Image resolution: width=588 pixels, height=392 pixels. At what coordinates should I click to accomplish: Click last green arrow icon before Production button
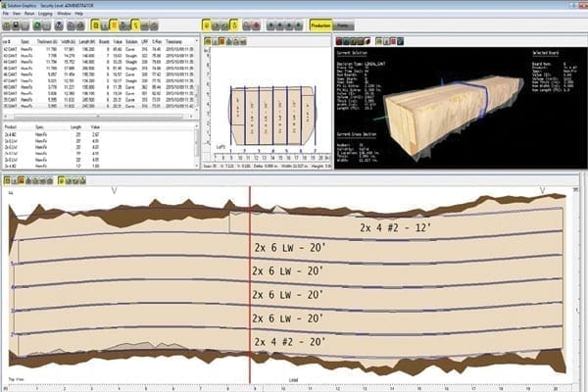pyautogui.click(x=299, y=25)
